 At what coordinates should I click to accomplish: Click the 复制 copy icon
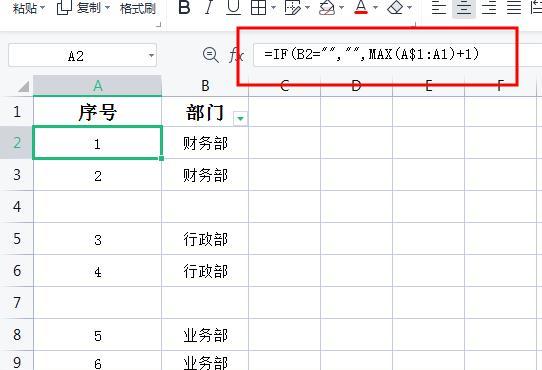pyautogui.click(x=64, y=8)
